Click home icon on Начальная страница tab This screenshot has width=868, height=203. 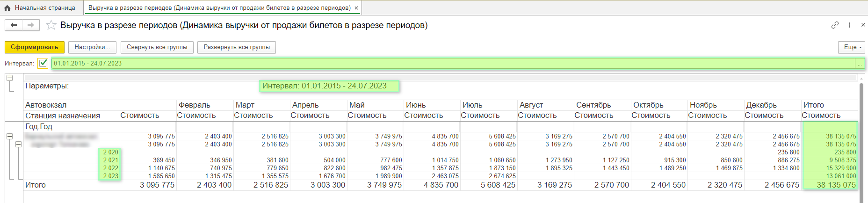tap(7, 8)
